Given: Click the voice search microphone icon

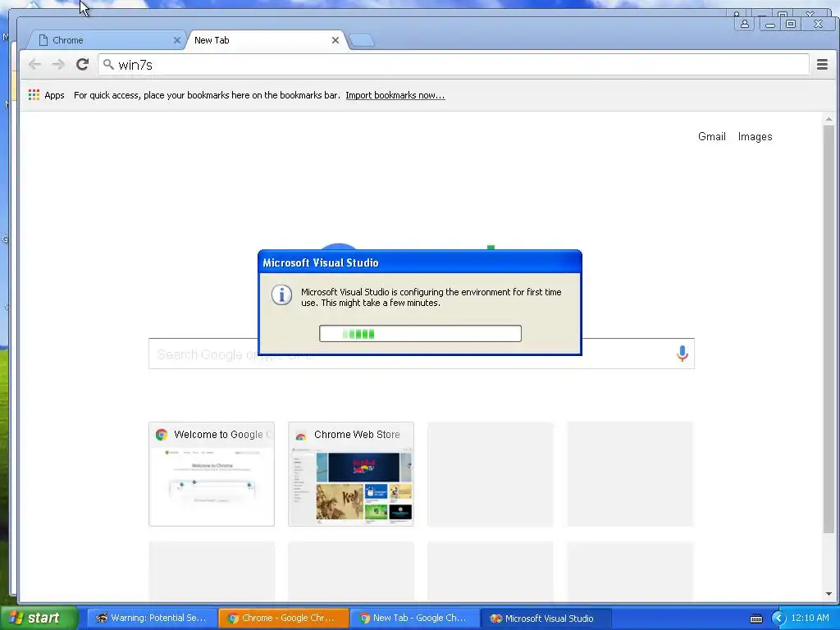Looking at the screenshot, I should 682,354.
